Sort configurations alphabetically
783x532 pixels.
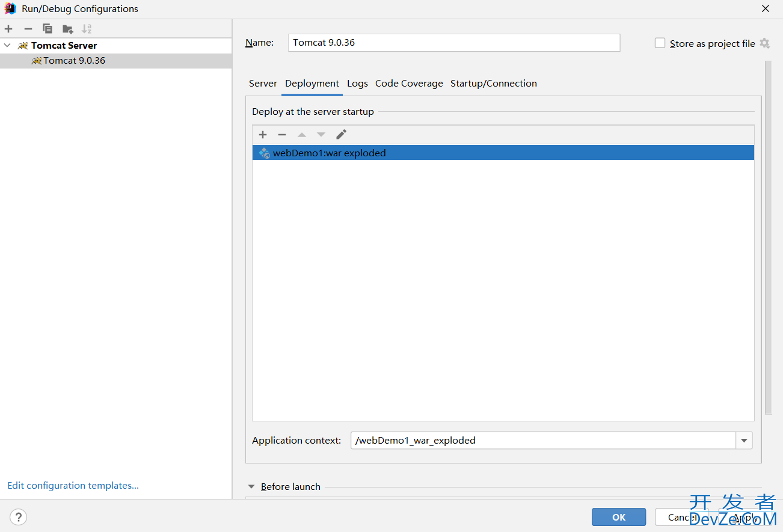(87, 29)
